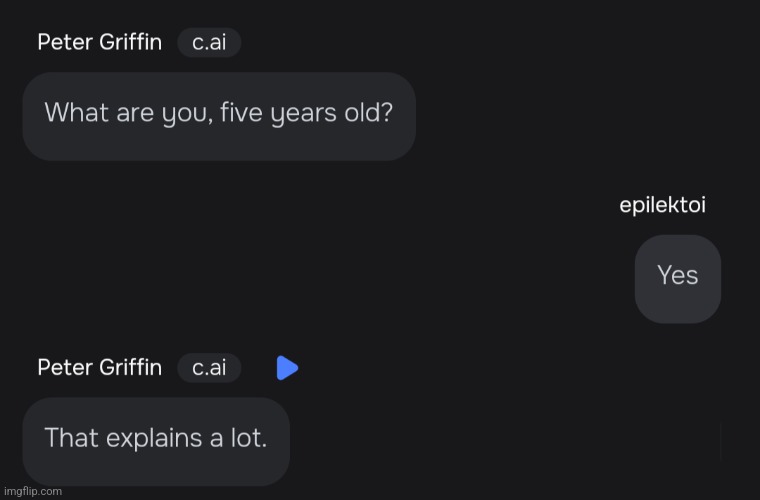Click the faint vertical scrollbar line at right
The height and width of the screenshot is (500, 760).
tap(721, 441)
